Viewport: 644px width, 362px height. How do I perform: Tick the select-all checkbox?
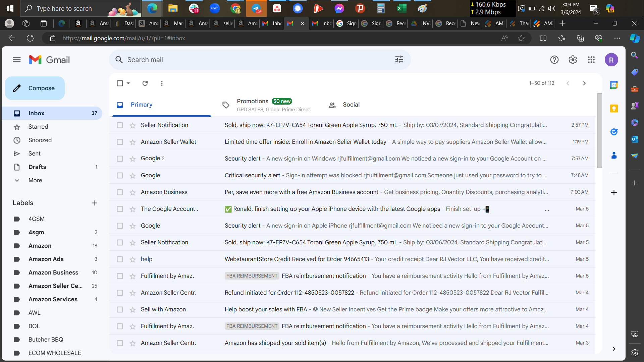click(120, 83)
